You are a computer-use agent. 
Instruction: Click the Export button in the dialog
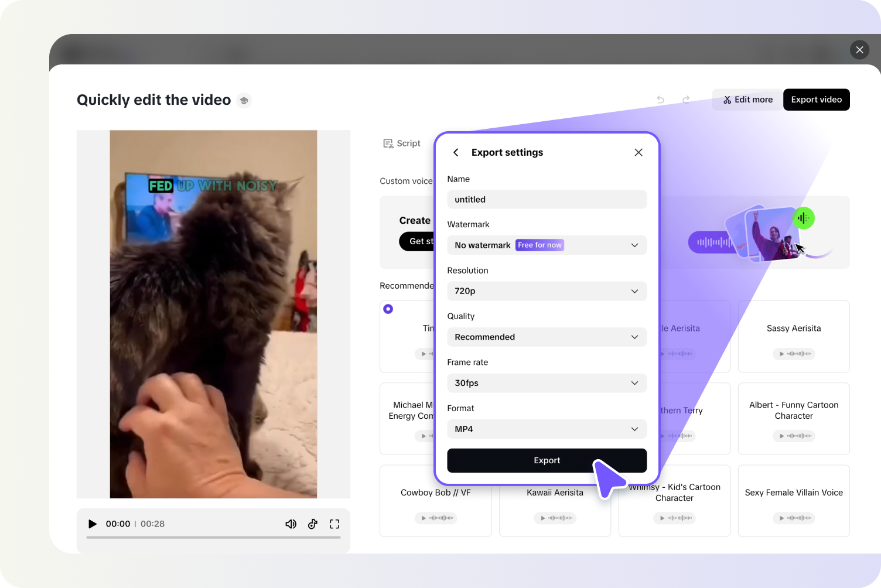coord(547,460)
